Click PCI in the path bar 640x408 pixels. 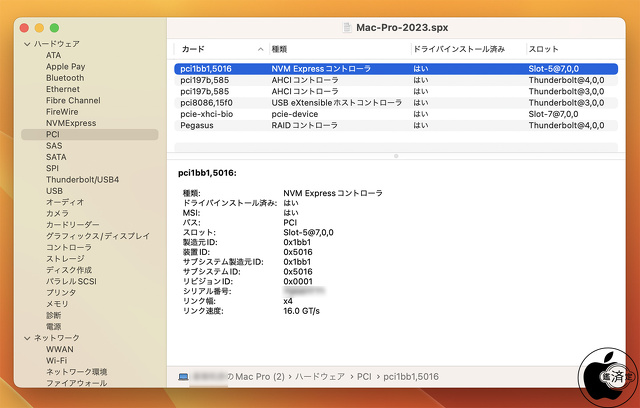coord(364,377)
